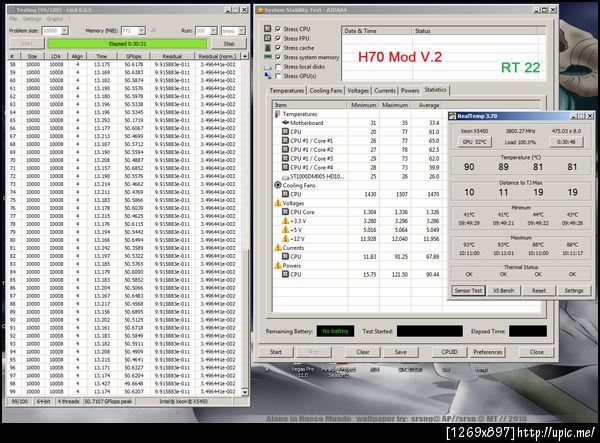Click the LinX results vertical scrollbar
600x443 pixels.
tap(245, 224)
